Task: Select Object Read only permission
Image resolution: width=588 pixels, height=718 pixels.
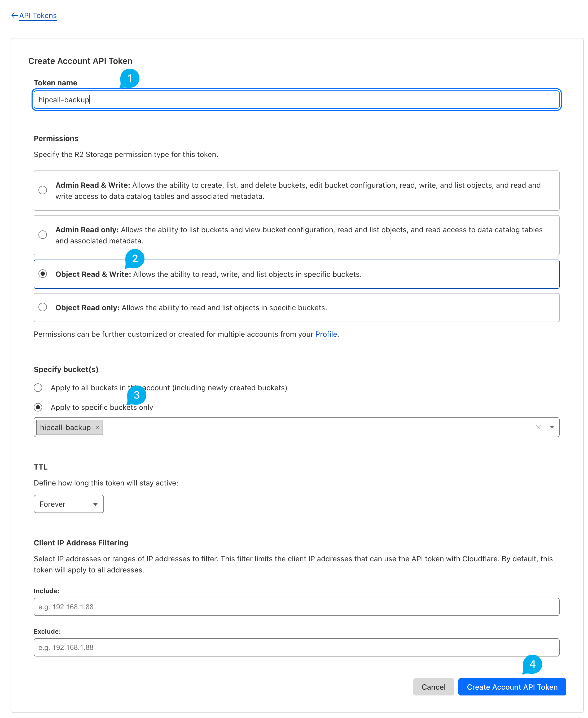Action: click(43, 307)
